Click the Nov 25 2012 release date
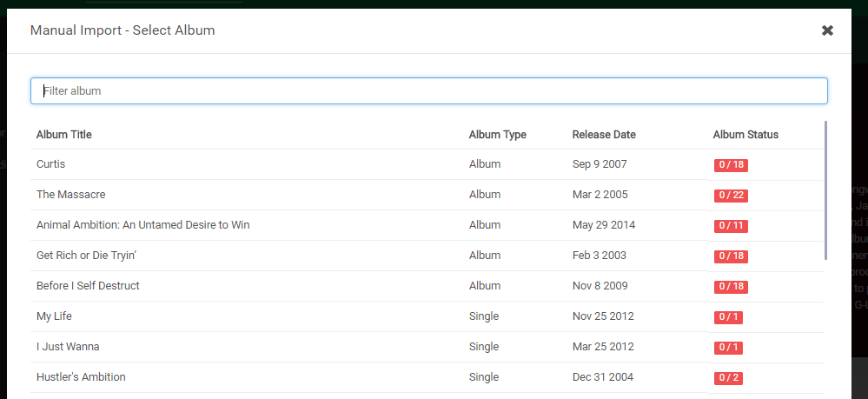 pyautogui.click(x=603, y=316)
